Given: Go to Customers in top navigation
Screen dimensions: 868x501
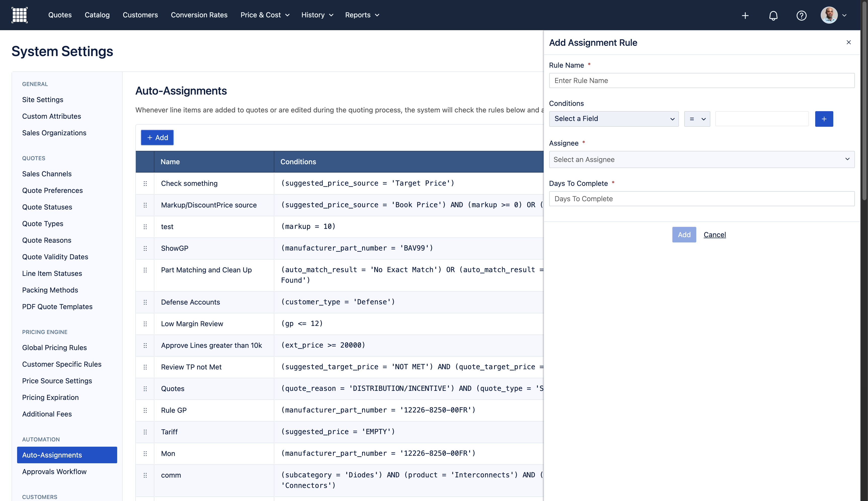Looking at the screenshot, I should pyautogui.click(x=140, y=15).
